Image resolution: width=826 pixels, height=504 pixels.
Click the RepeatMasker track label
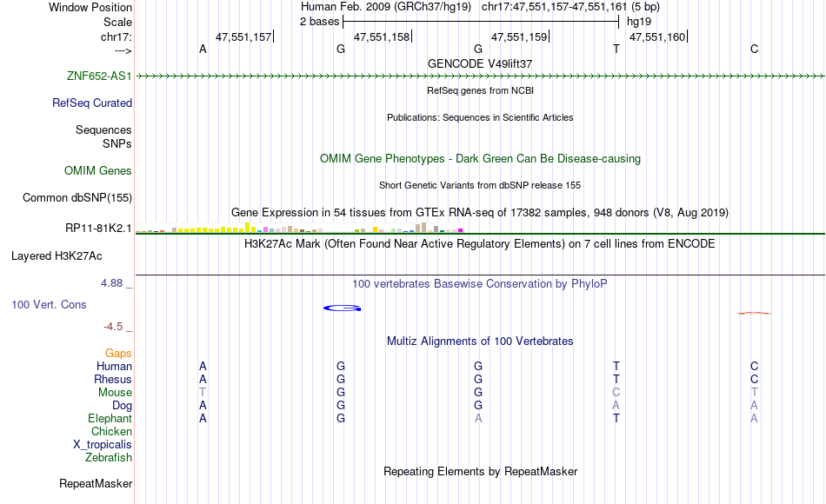click(x=96, y=483)
